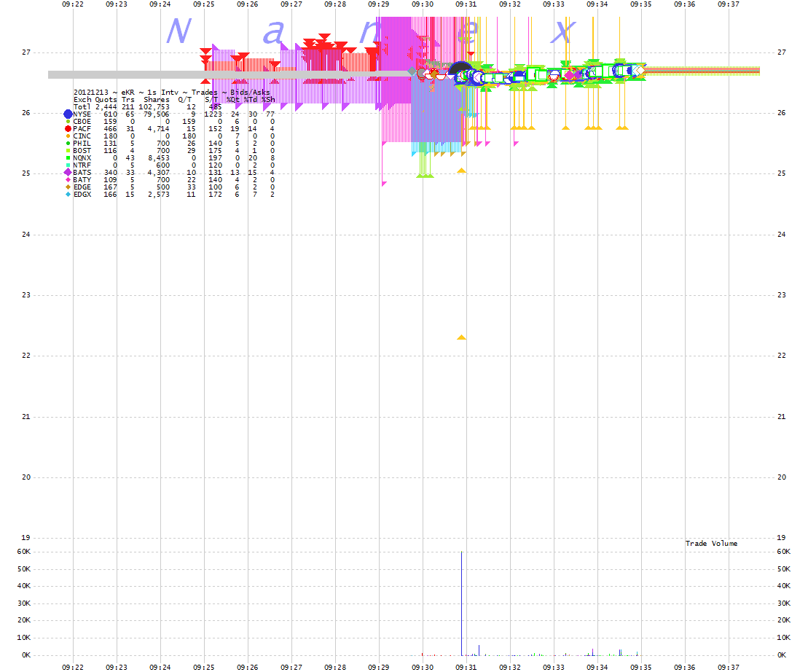
Task: Click the NYSE S/T value 1223
Action: 213,114
